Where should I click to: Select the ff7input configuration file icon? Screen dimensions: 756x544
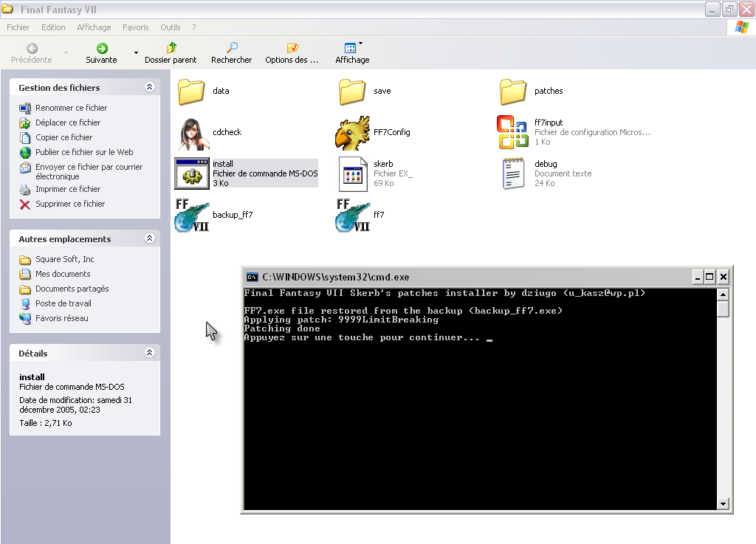coord(513,133)
